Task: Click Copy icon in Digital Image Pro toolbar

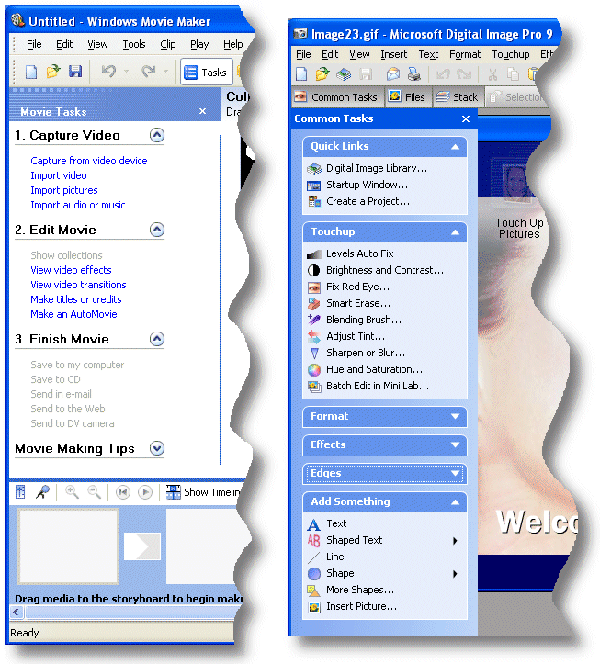Action: (x=513, y=75)
